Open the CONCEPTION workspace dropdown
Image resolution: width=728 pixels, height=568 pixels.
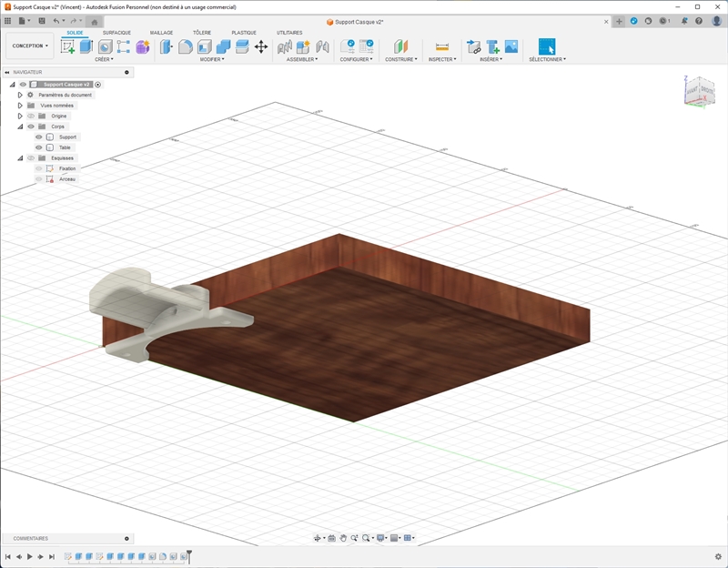pyautogui.click(x=30, y=46)
